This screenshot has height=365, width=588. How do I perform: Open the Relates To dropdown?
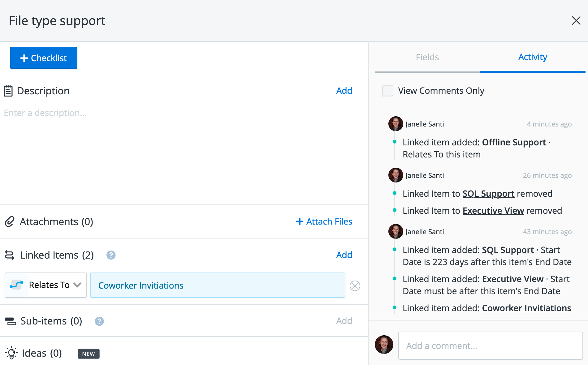pyautogui.click(x=46, y=285)
